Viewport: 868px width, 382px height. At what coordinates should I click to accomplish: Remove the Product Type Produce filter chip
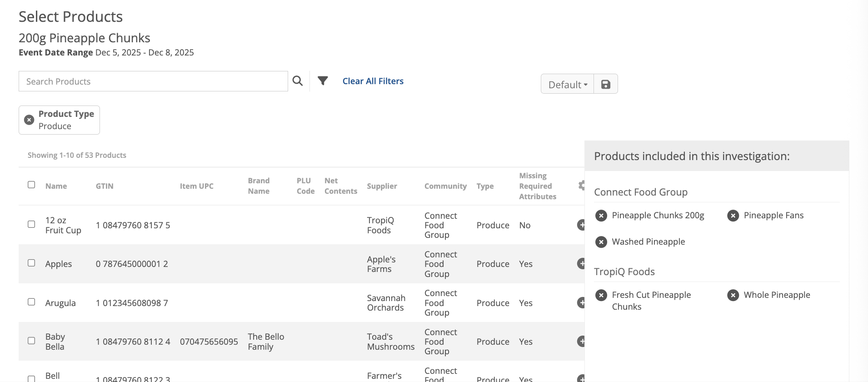click(29, 120)
